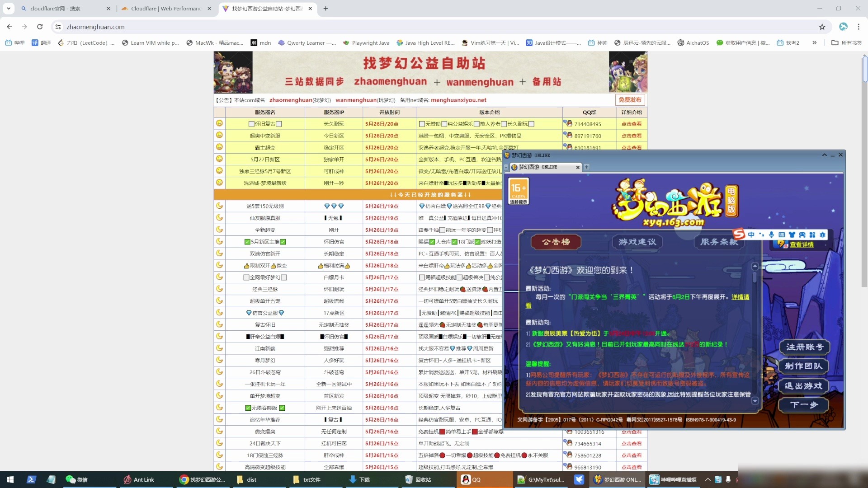
Task: Select the 游戏建议 tab
Action: pos(637,242)
